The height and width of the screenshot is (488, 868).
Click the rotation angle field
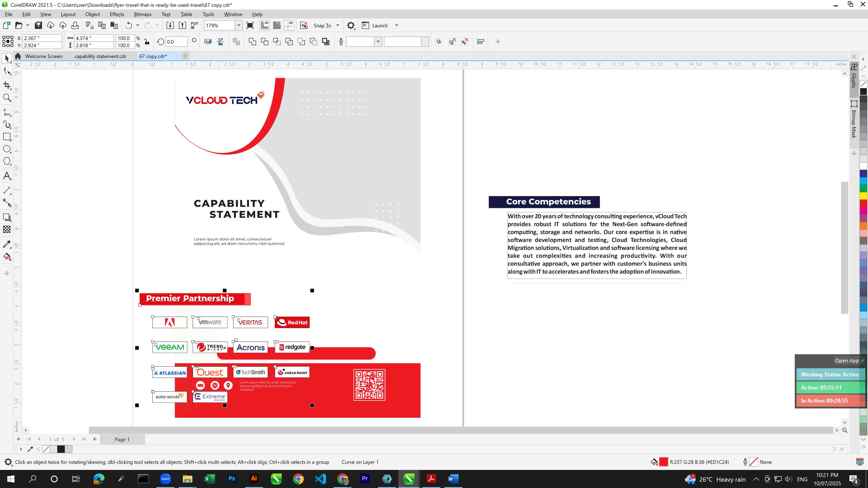point(177,42)
